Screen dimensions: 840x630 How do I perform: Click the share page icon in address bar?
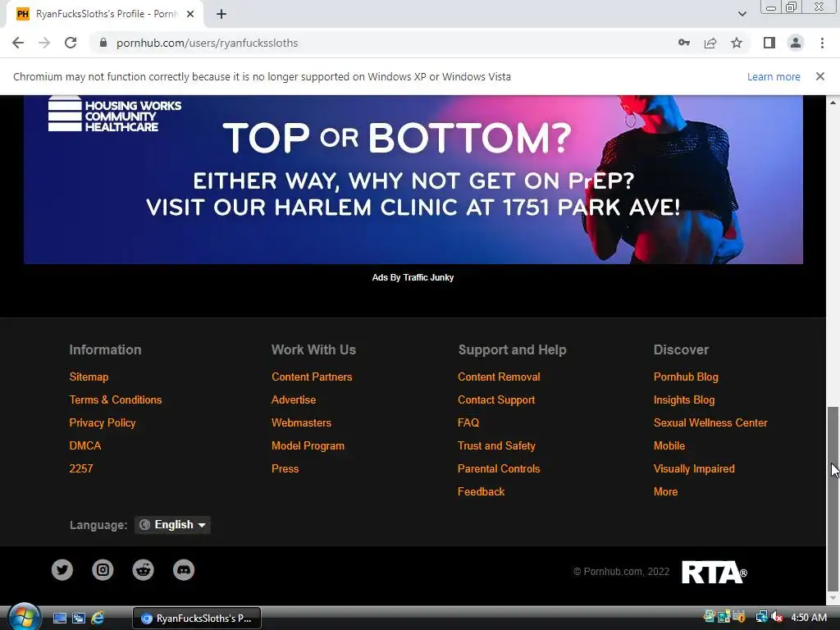click(710, 43)
